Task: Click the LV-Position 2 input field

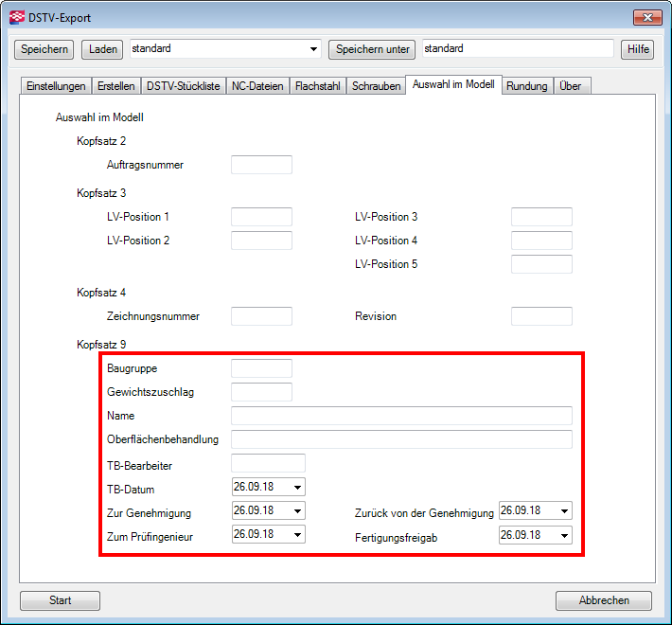Action: pyautogui.click(x=261, y=240)
